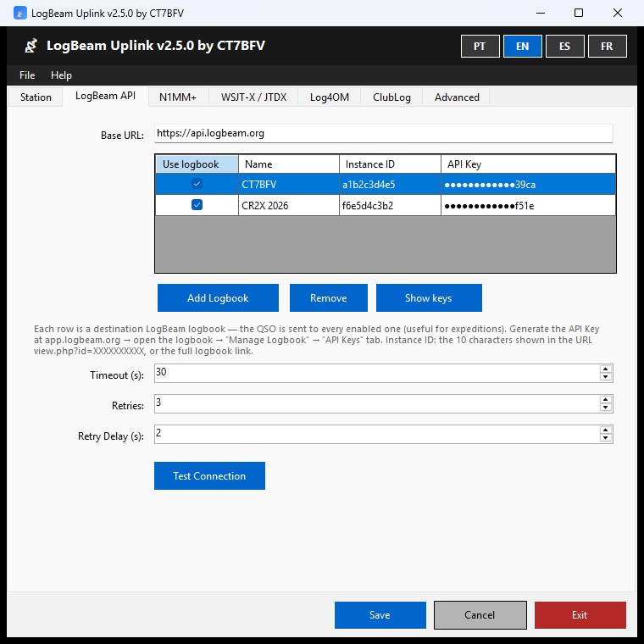
Task: Open the Help menu
Action: pyautogui.click(x=61, y=75)
